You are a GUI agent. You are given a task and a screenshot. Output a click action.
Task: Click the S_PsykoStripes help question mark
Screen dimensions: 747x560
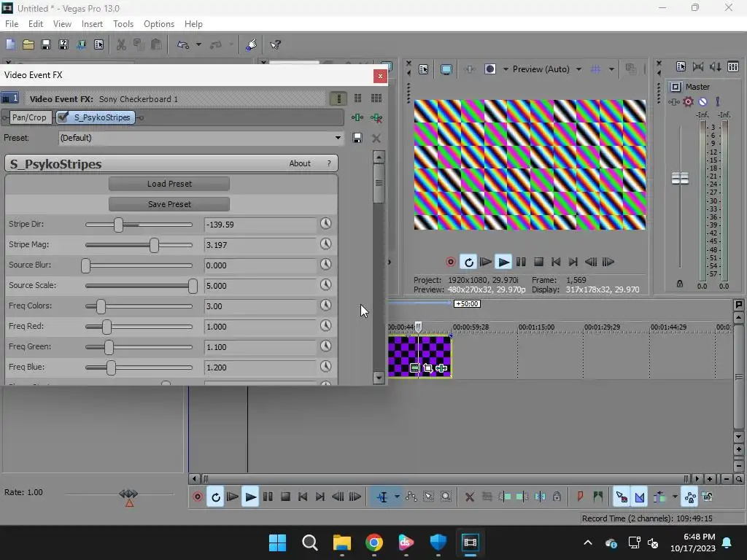[x=329, y=163]
